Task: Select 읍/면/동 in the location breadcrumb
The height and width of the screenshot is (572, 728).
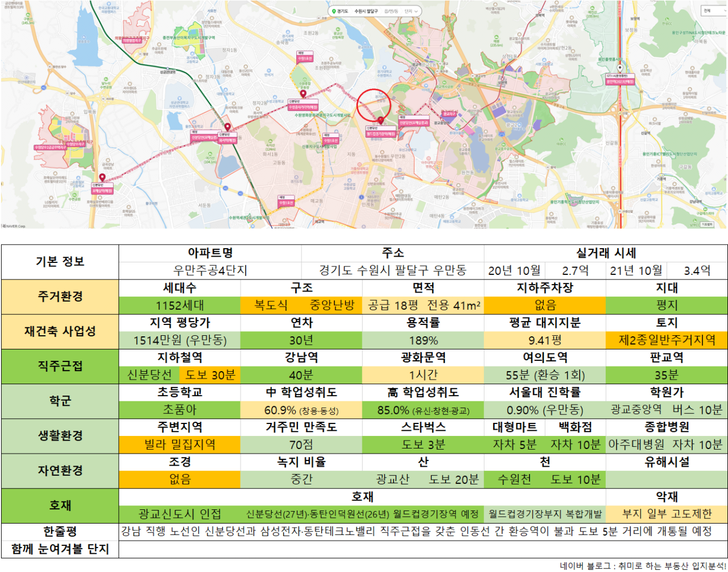Action: [391, 11]
